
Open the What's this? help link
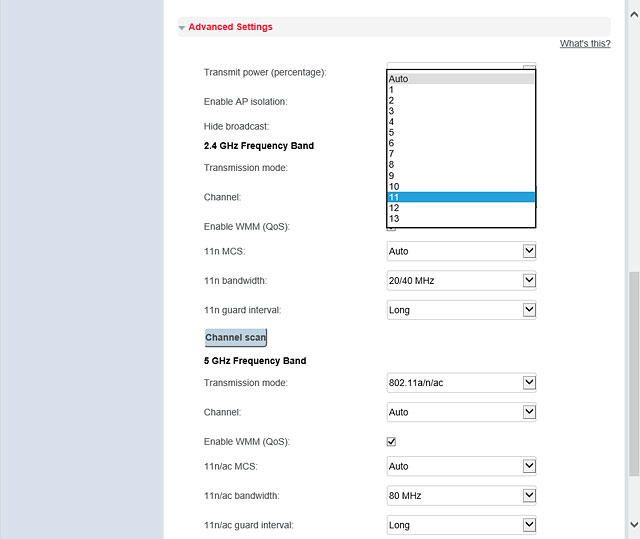(585, 43)
